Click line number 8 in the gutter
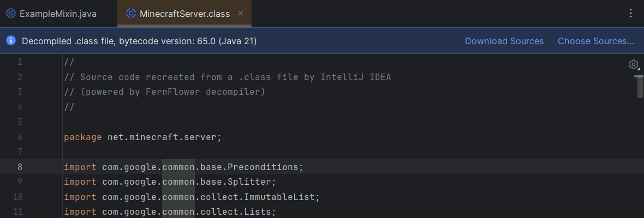This screenshot has height=218, width=644. [x=20, y=167]
